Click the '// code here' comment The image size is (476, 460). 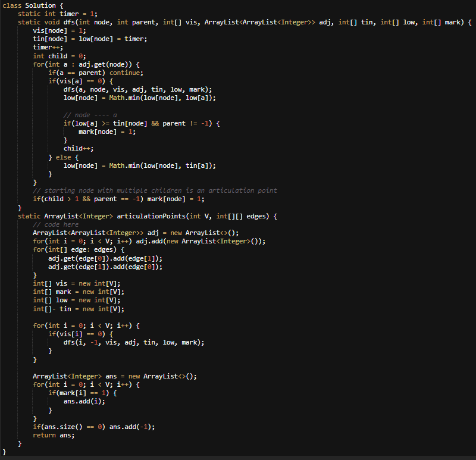coord(56,225)
